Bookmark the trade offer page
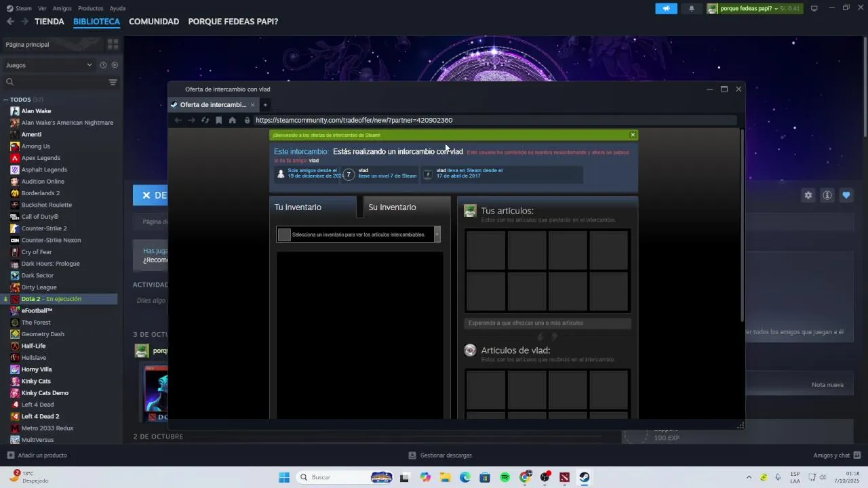This screenshot has width=868, height=488. coord(218,120)
